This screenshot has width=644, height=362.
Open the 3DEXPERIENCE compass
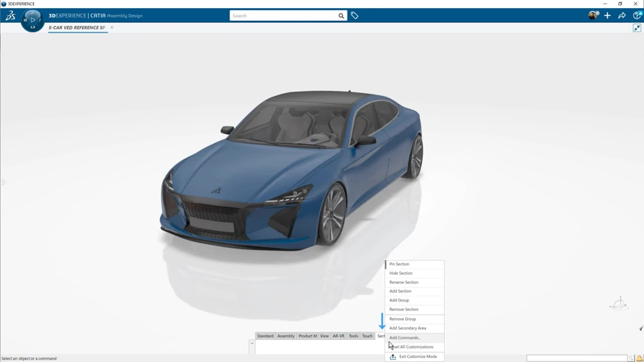32,20
